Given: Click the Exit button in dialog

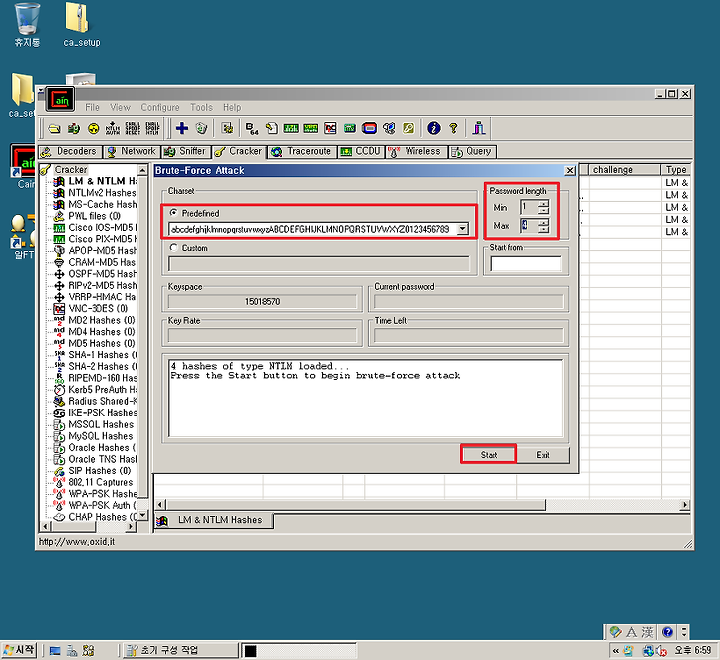Looking at the screenshot, I should coord(543,455).
